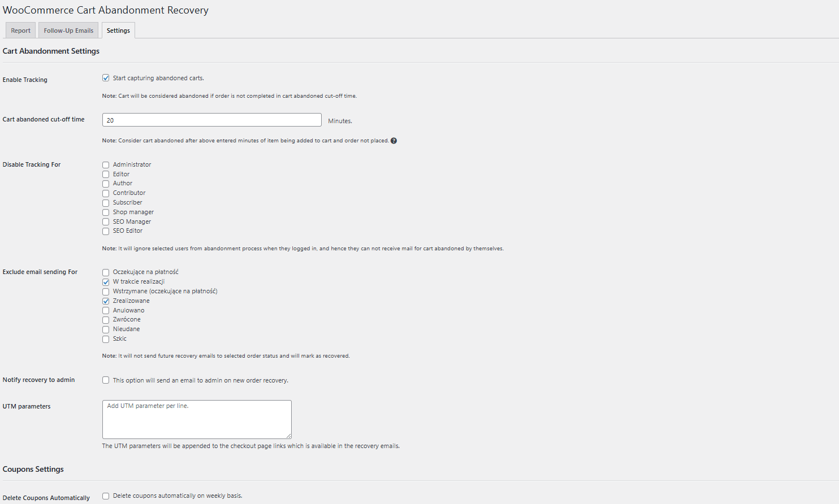
Task: Check 'Anulowano' exclusion option
Action: pyautogui.click(x=106, y=310)
